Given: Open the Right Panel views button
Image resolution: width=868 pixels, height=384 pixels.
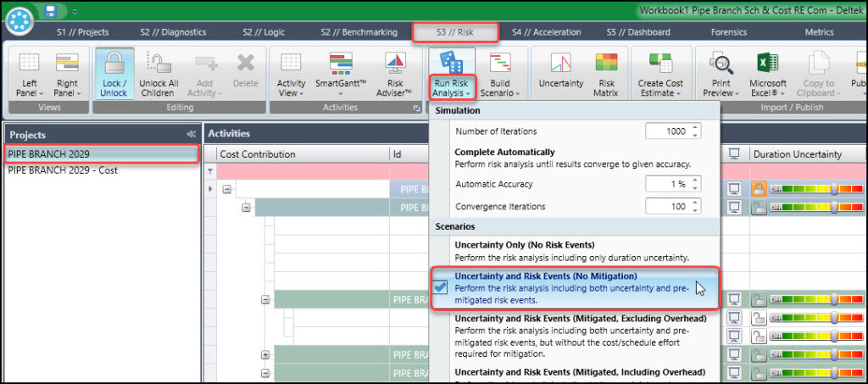Looking at the screenshot, I should (67, 74).
